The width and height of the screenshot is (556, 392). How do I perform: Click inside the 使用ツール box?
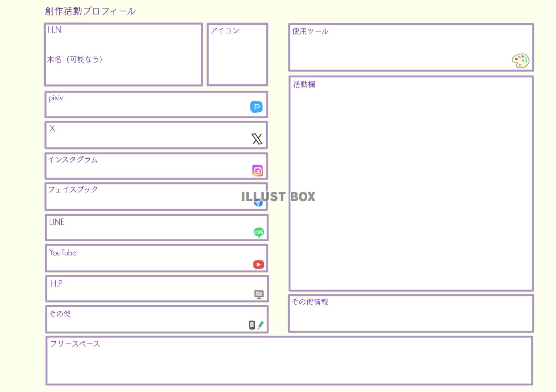[398, 49]
